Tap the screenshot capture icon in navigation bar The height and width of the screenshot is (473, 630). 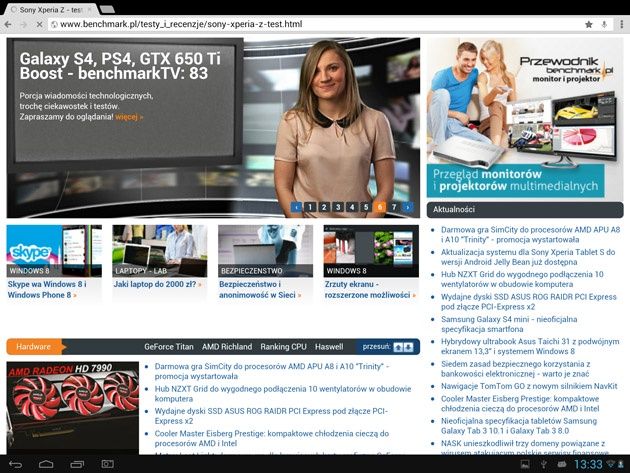pyautogui.click(x=107, y=465)
